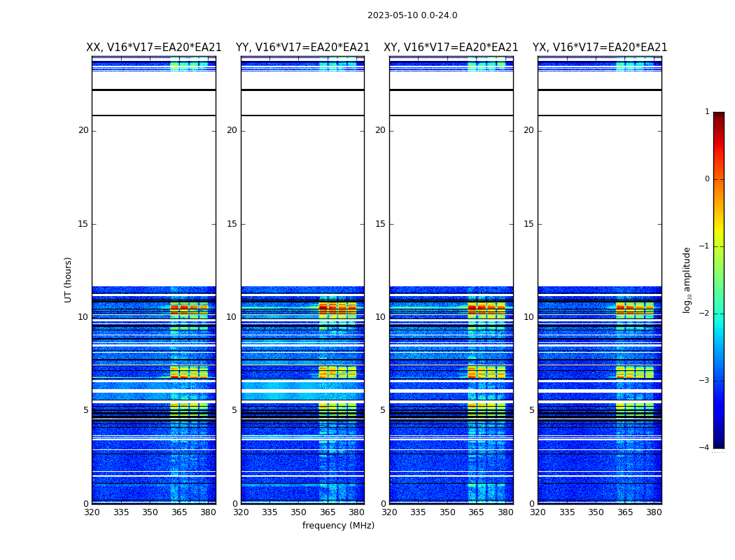735x560 pixels.
Task: Click the 380 frequency tick on YX plot
Action: [x=654, y=512]
